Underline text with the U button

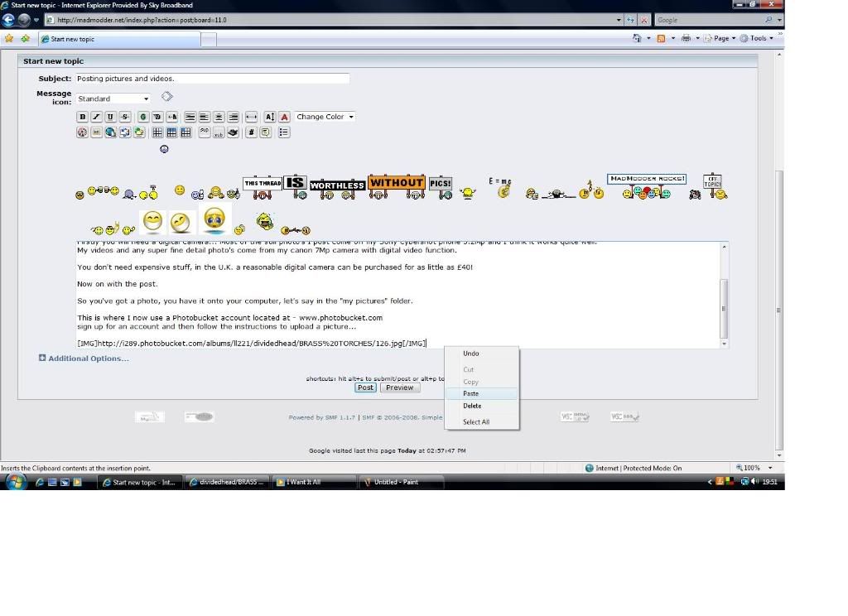(x=110, y=117)
